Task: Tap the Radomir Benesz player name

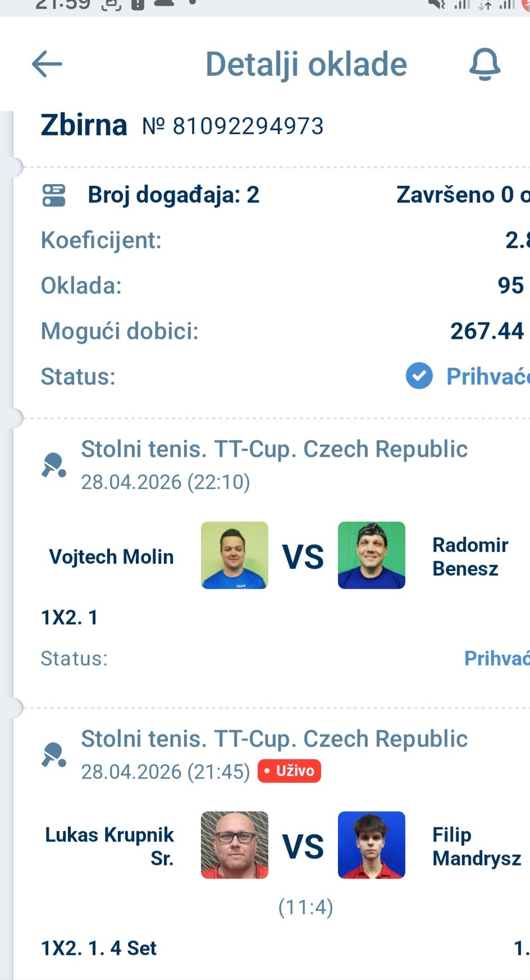Action: (470, 557)
